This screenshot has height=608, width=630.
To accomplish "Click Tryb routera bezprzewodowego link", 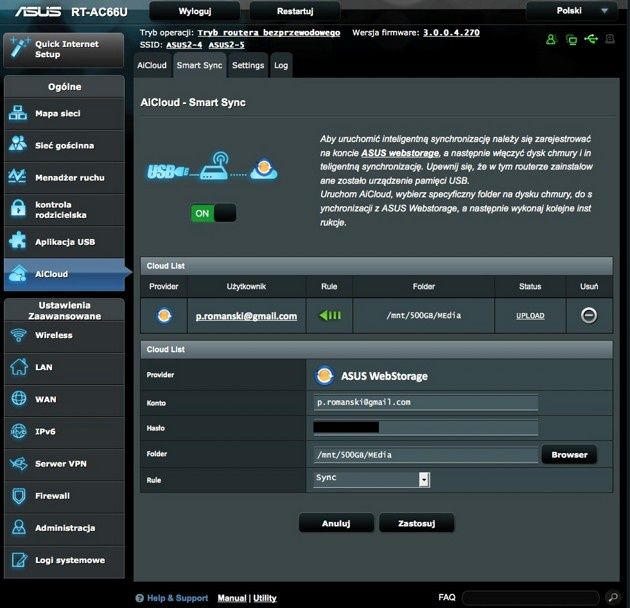I will click(x=269, y=33).
